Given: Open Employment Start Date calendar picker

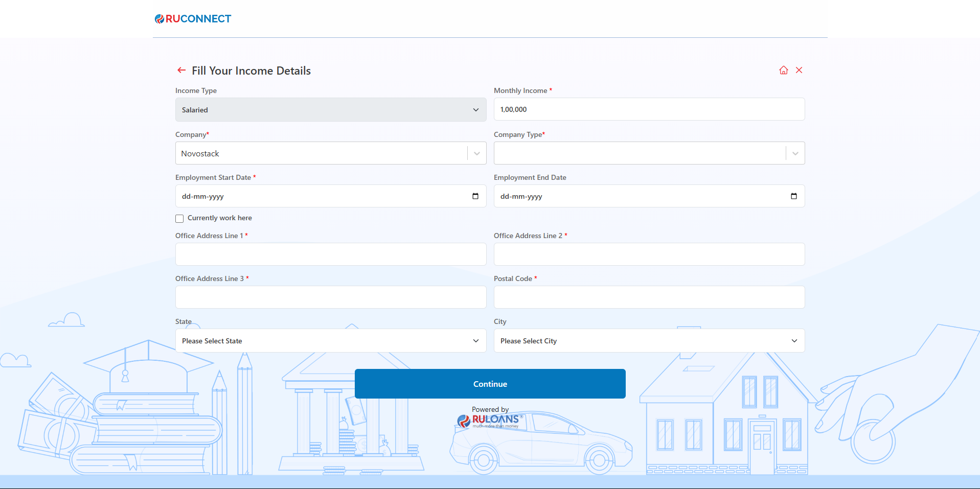Looking at the screenshot, I should pos(475,196).
